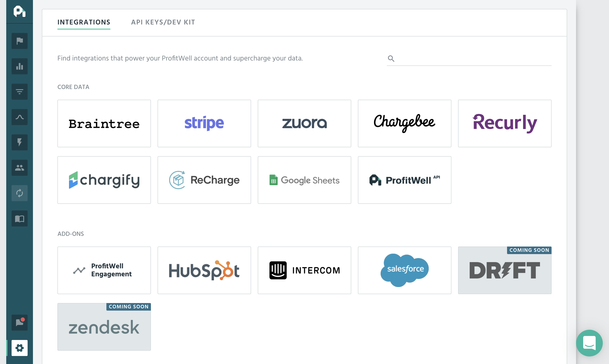
Task: Open the Salesforce add-on card
Action: 405,270
